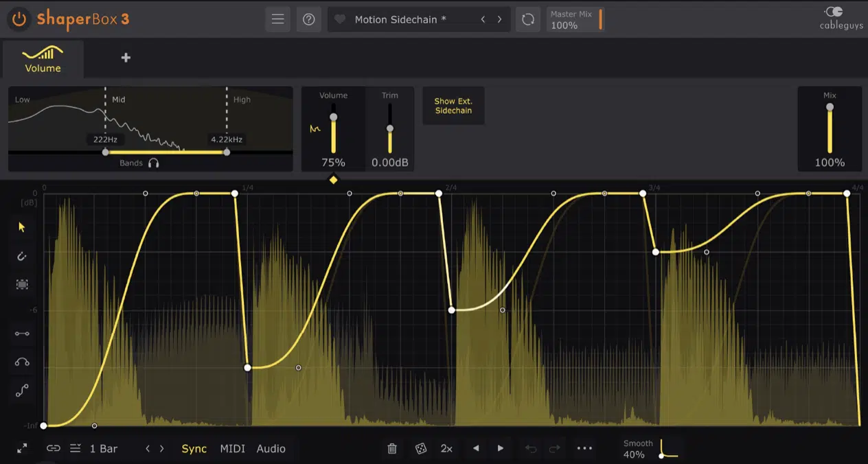Click the Volume 75% value
Viewport: 868px width, 464px height.
[x=333, y=163]
